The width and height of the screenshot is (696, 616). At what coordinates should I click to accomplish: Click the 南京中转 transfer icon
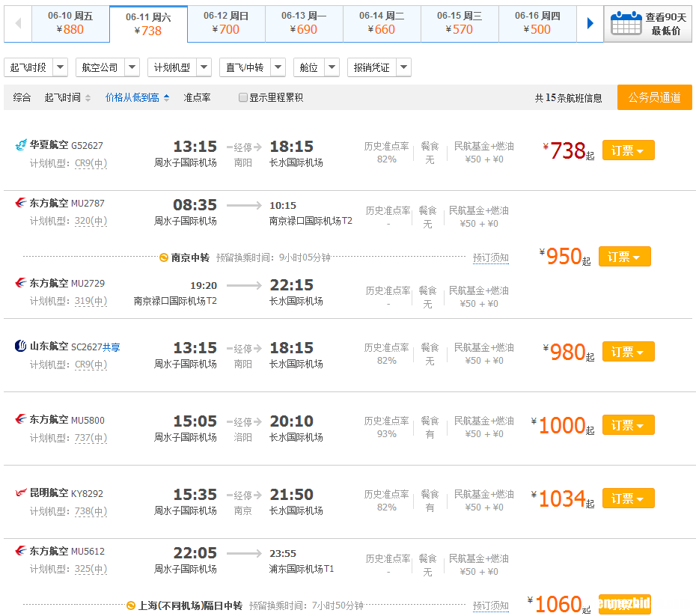164,257
